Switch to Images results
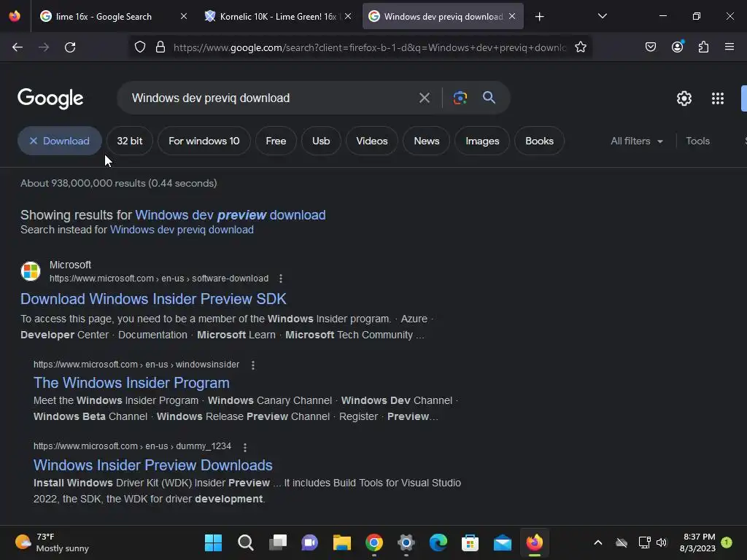 [x=482, y=141]
